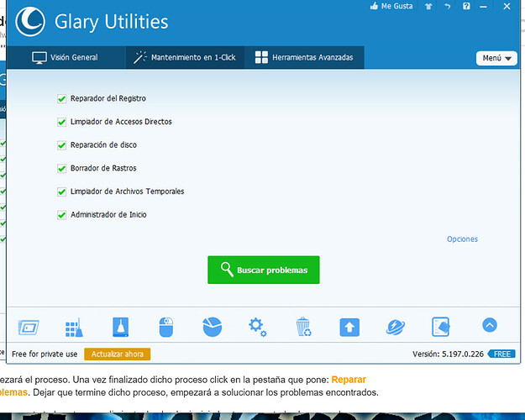The height and width of the screenshot is (420, 525).
Task: Expand the Menú dropdown
Action: (x=496, y=58)
